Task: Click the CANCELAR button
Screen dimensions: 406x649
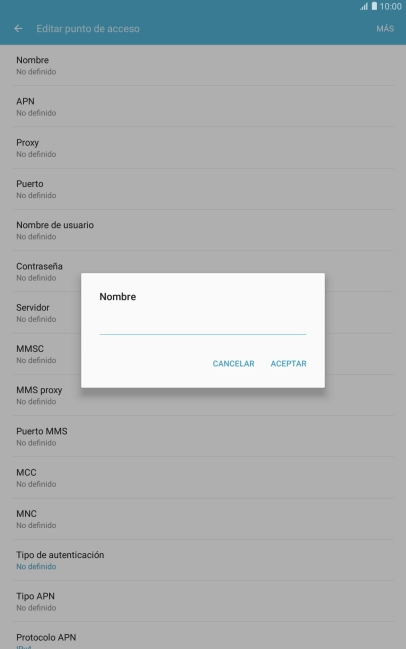Action: coord(233,363)
